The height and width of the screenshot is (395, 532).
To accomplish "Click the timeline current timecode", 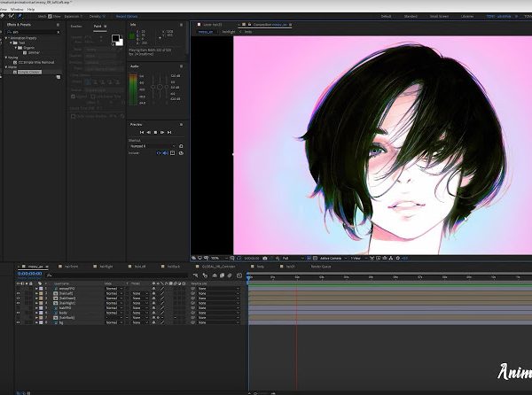I will (30, 274).
